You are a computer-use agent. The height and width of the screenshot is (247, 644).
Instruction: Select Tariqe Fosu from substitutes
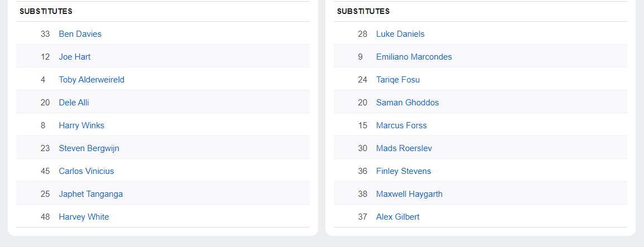click(x=398, y=80)
